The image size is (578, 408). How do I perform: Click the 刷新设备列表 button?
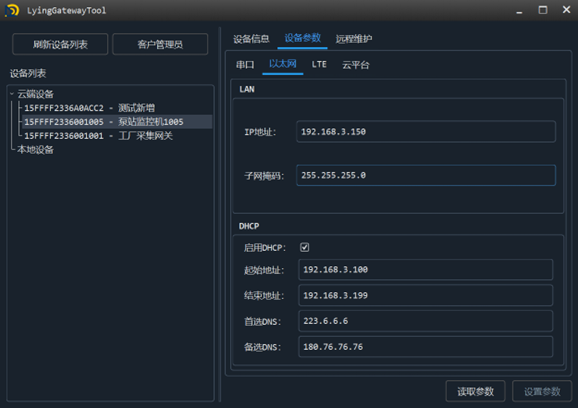[60, 44]
